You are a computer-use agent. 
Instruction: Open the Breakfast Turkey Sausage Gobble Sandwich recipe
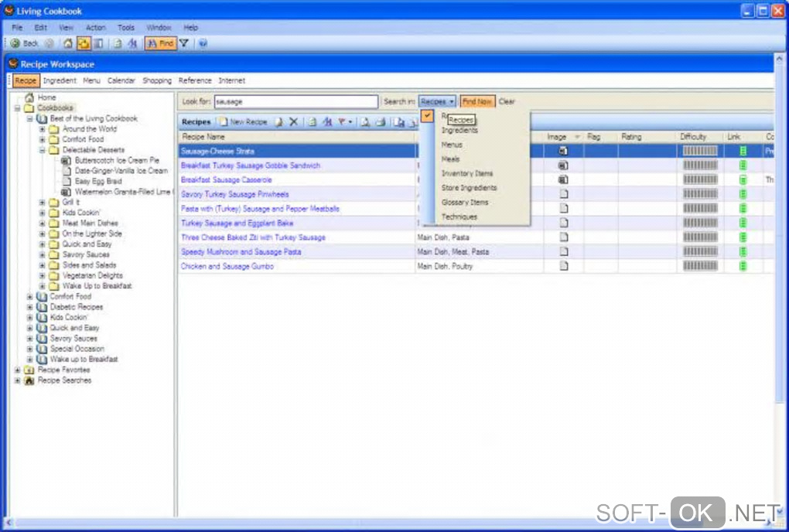coord(251,165)
